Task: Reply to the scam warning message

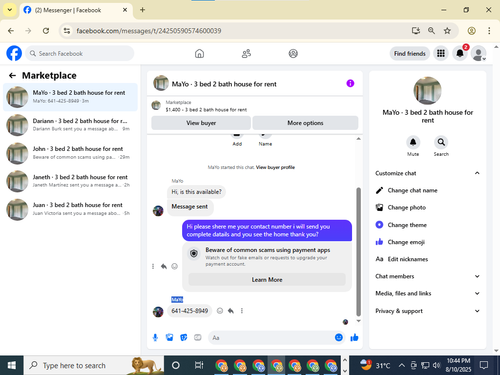Action: 164,266
